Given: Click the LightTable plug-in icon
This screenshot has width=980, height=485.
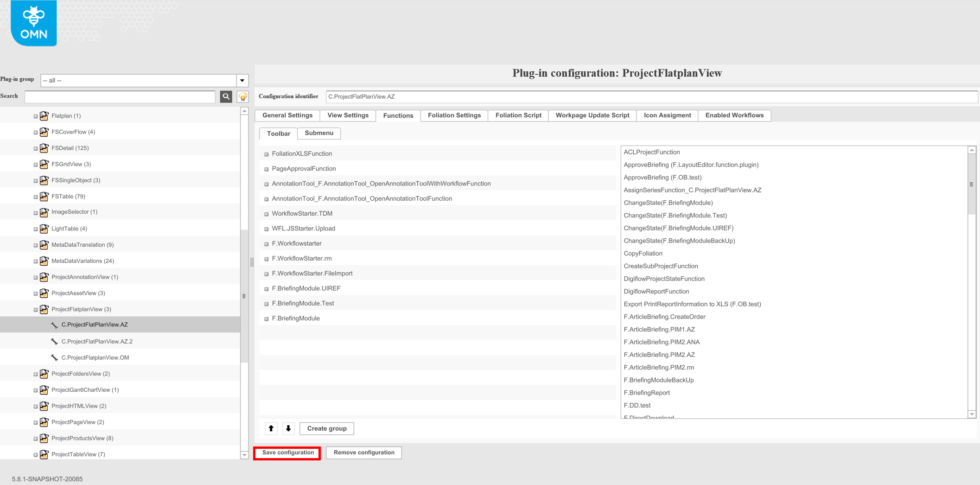Looking at the screenshot, I should (x=44, y=229).
